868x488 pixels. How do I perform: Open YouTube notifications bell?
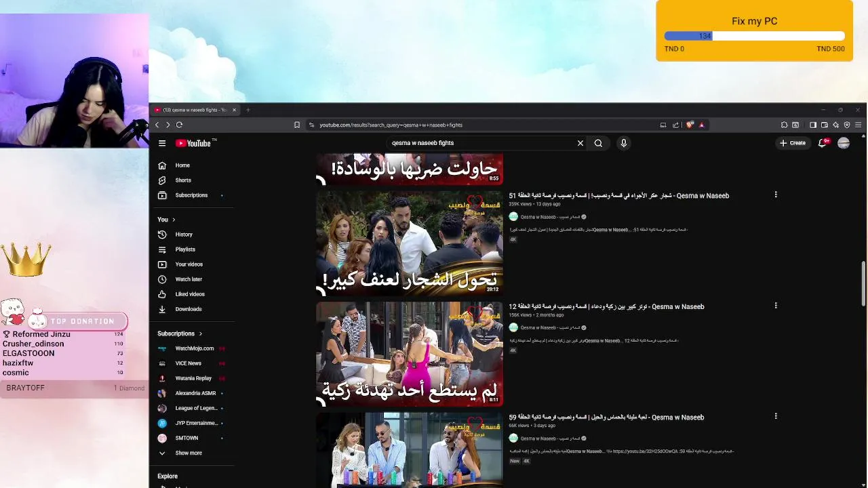pyautogui.click(x=823, y=143)
